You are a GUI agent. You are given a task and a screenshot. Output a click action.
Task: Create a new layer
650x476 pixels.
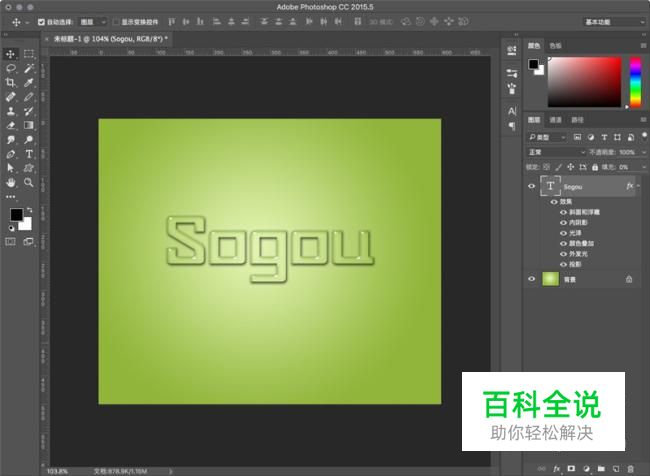[616, 469]
